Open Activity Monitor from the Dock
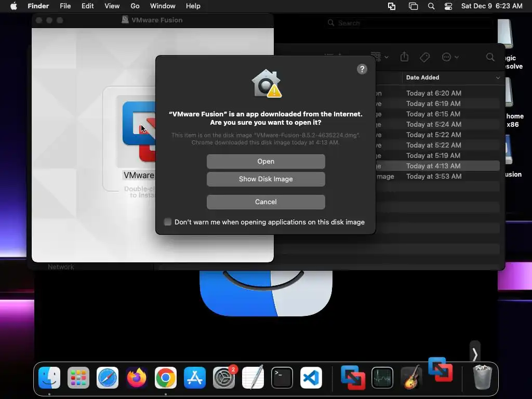The width and height of the screenshot is (532, 399). (382, 378)
